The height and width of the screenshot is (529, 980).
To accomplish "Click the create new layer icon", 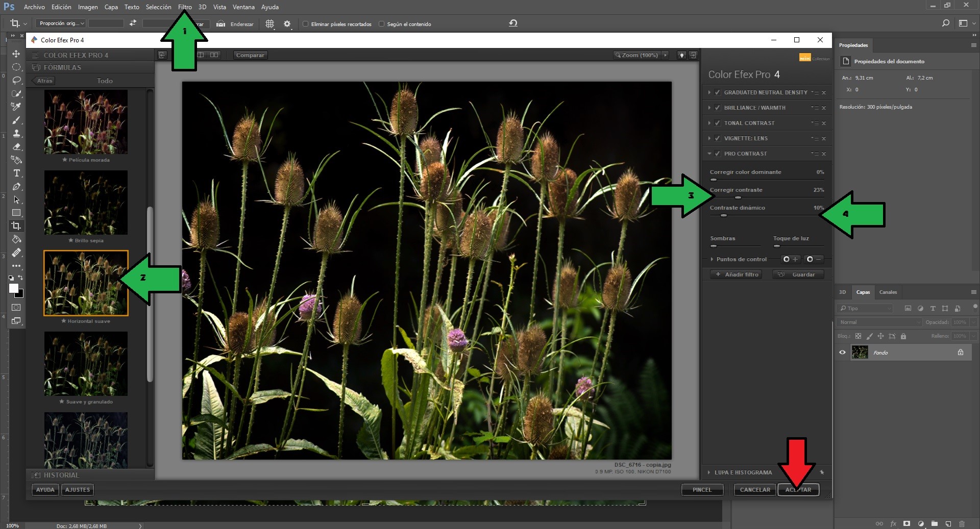I will pos(948,524).
